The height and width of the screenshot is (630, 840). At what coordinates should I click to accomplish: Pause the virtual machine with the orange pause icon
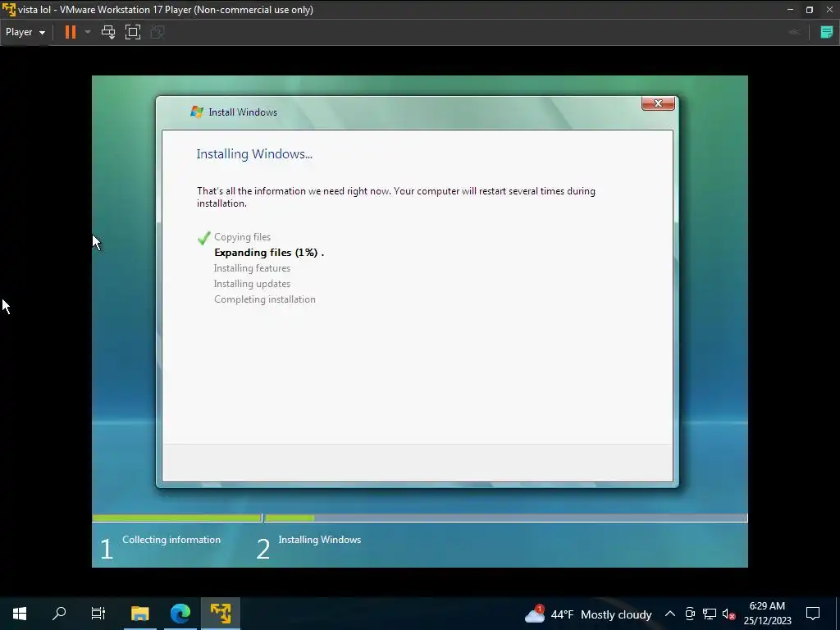point(71,32)
